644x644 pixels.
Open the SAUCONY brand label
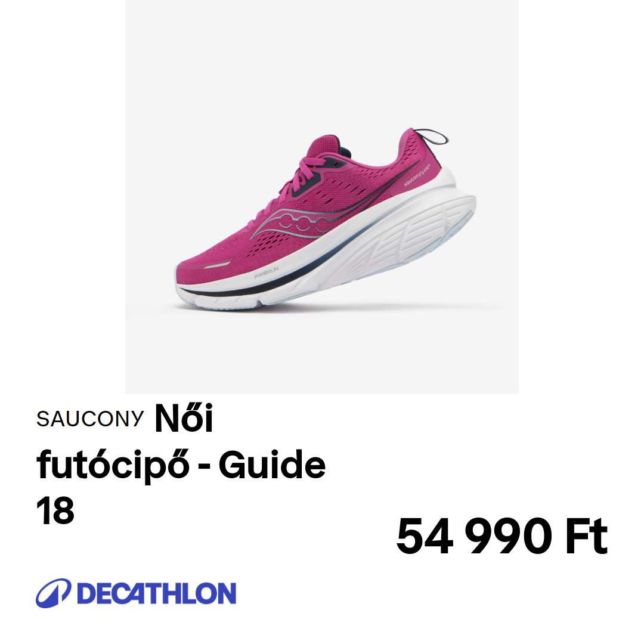pyautogui.click(x=90, y=419)
